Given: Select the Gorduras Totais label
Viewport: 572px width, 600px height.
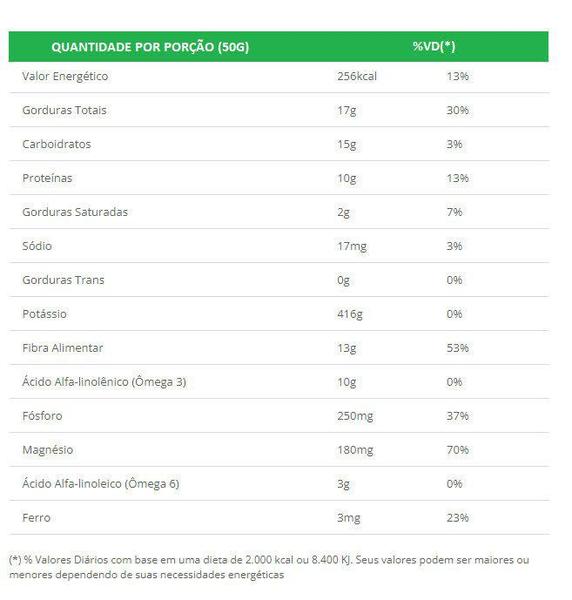Looking at the screenshot, I should point(64,110).
